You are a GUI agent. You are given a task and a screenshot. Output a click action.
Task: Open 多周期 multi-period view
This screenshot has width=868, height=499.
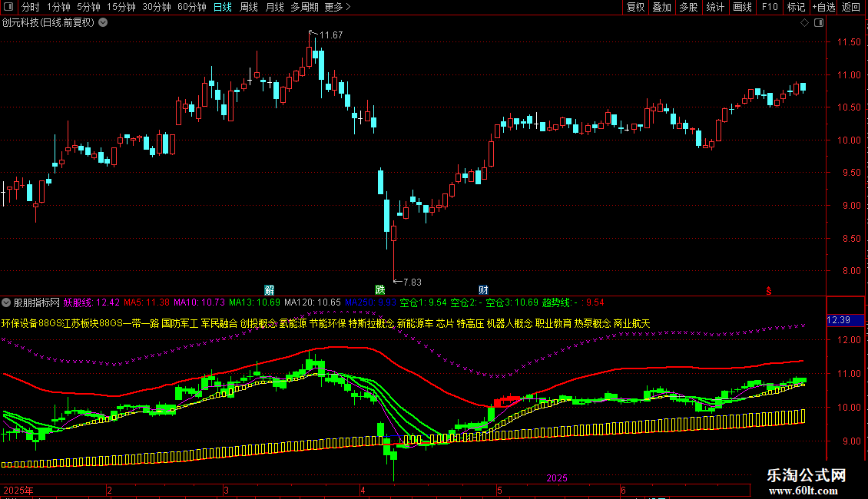[x=304, y=7]
